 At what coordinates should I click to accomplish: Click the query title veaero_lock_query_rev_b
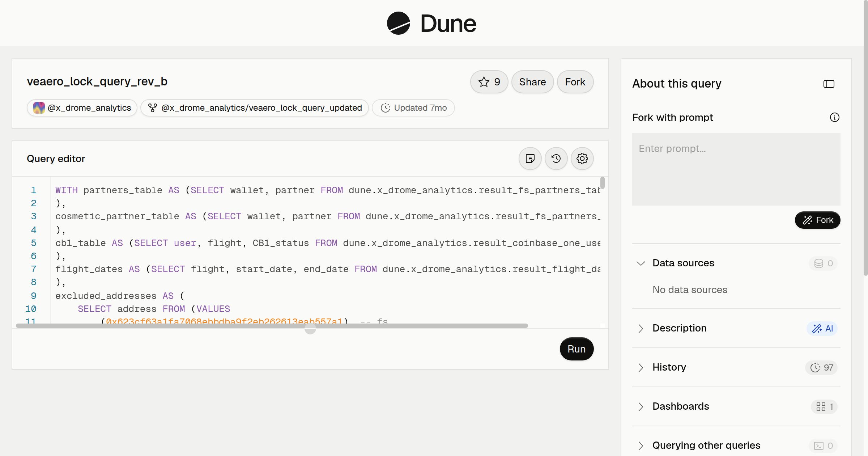(x=97, y=82)
